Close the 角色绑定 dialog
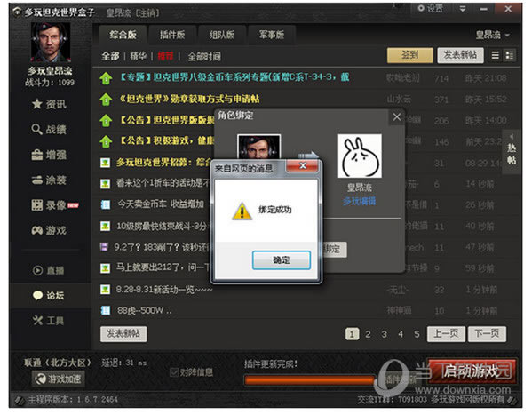This screenshot has height=415, width=532. (x=397, y=117)
